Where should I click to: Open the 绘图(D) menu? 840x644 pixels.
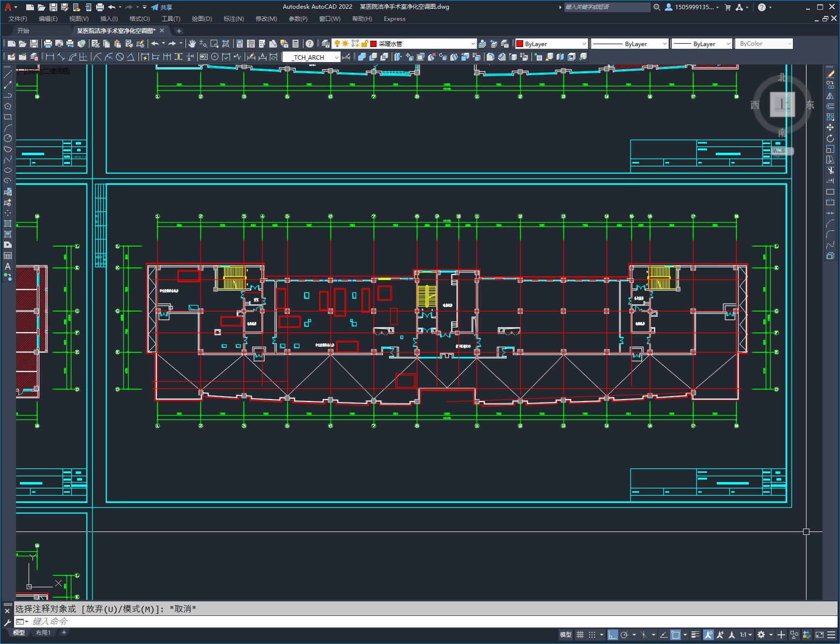point(202,19)
